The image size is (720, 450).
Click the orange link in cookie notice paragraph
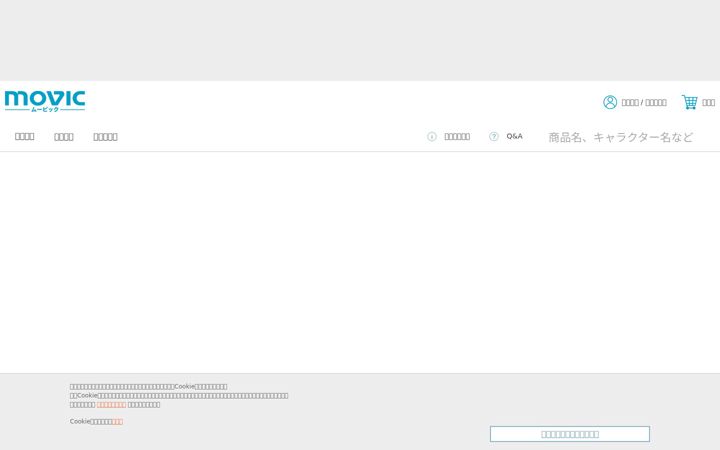coord(111,405)
